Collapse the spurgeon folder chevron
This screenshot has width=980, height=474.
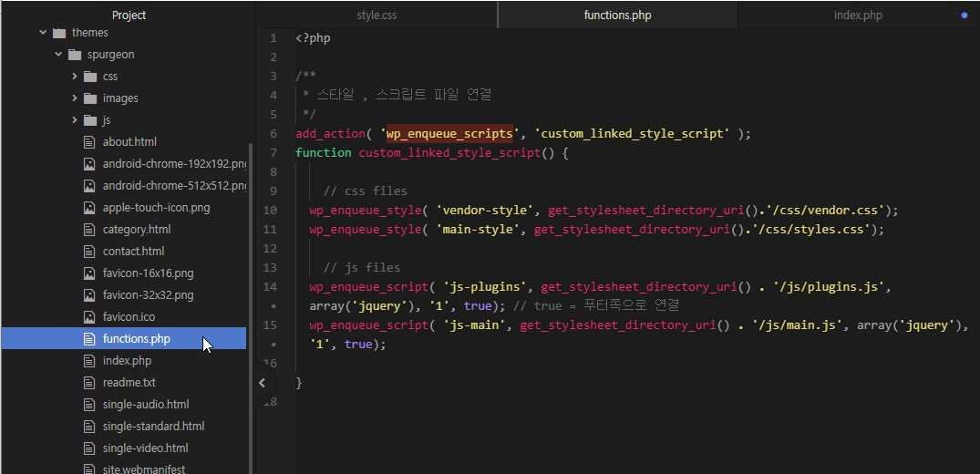click(58, 55)
